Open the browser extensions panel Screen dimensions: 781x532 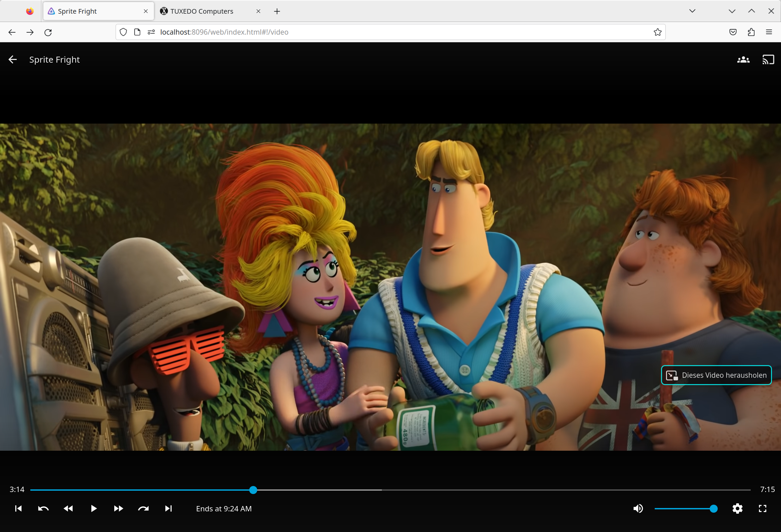[x=751, y=32]
